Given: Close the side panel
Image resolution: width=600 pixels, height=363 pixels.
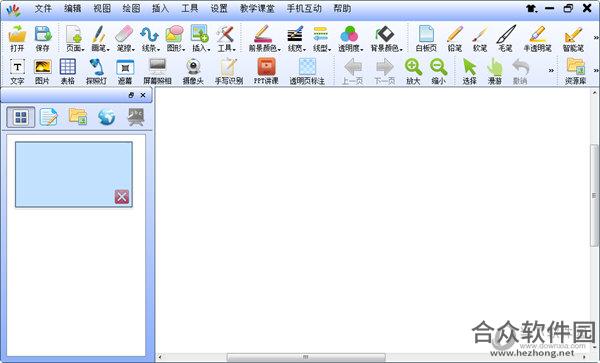Looking at the screenshot, I should [143, 95].
